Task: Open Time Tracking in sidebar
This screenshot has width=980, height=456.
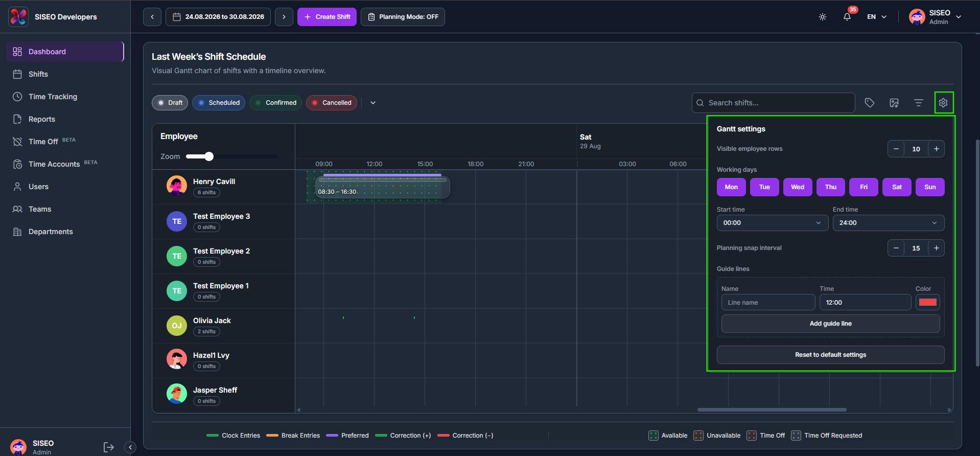Action: tap(65, 97)
